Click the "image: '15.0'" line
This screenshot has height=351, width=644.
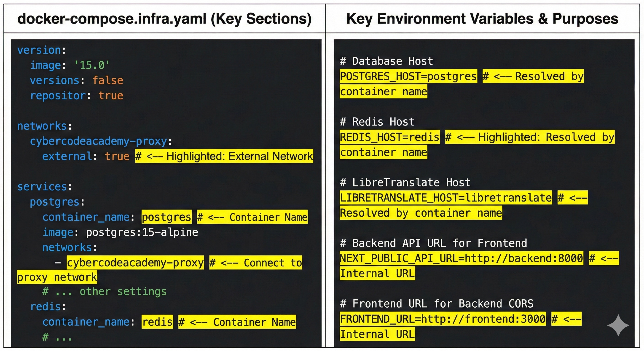(x=70, y=65)
